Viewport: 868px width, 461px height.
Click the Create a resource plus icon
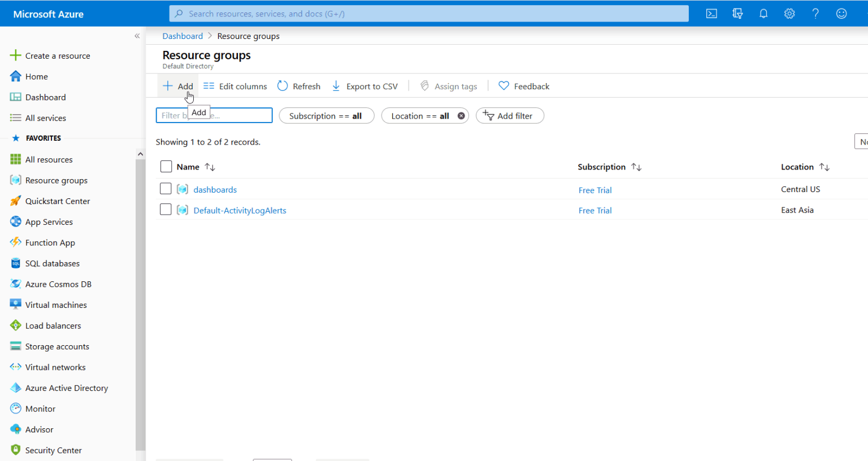(x=15, y=55)
